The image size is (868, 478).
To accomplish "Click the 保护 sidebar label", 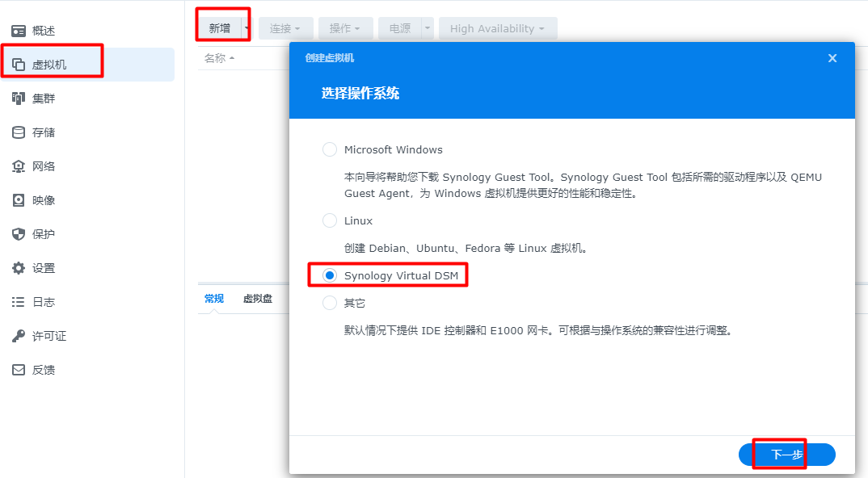I will [x=44, y=234].
